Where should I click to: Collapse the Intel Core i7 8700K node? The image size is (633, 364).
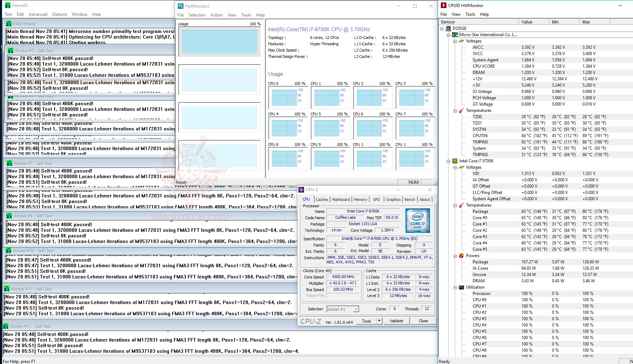tap(449, 161)
